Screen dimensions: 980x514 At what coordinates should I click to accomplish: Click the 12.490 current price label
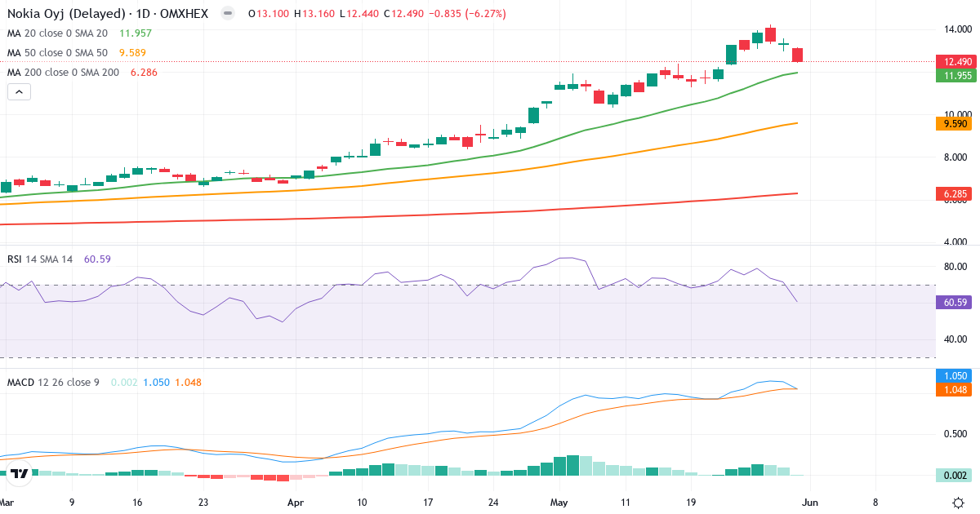(956, 62)
